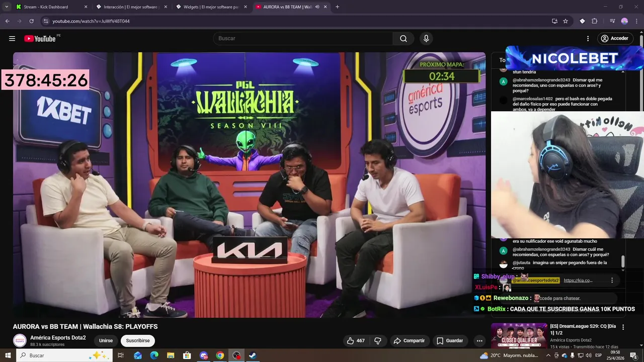Open volume control in system tray

pos(589,355)
